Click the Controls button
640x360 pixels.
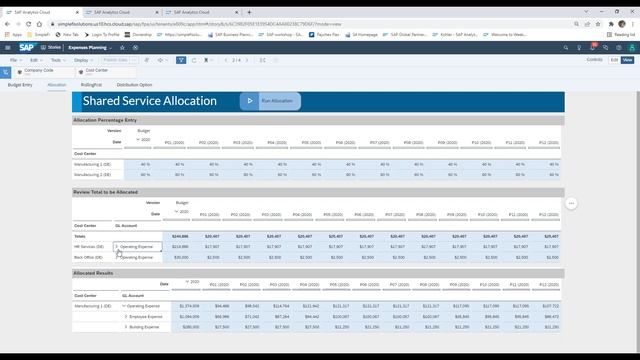coord(594,60)
